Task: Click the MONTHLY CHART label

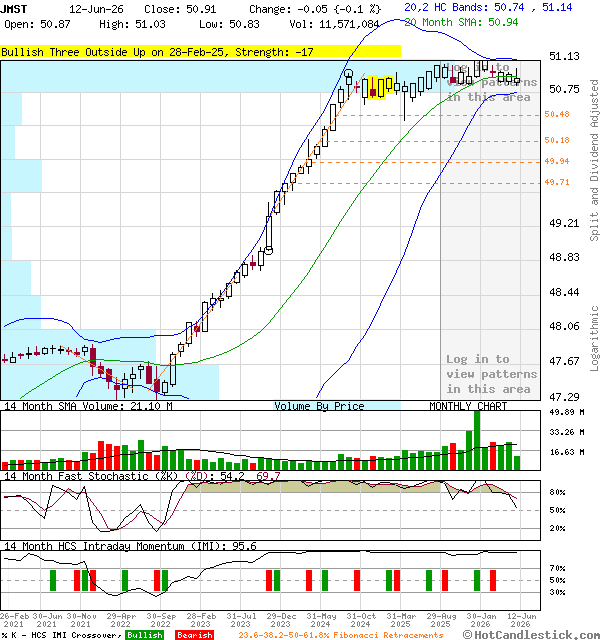Action: [x=468, y=406]
